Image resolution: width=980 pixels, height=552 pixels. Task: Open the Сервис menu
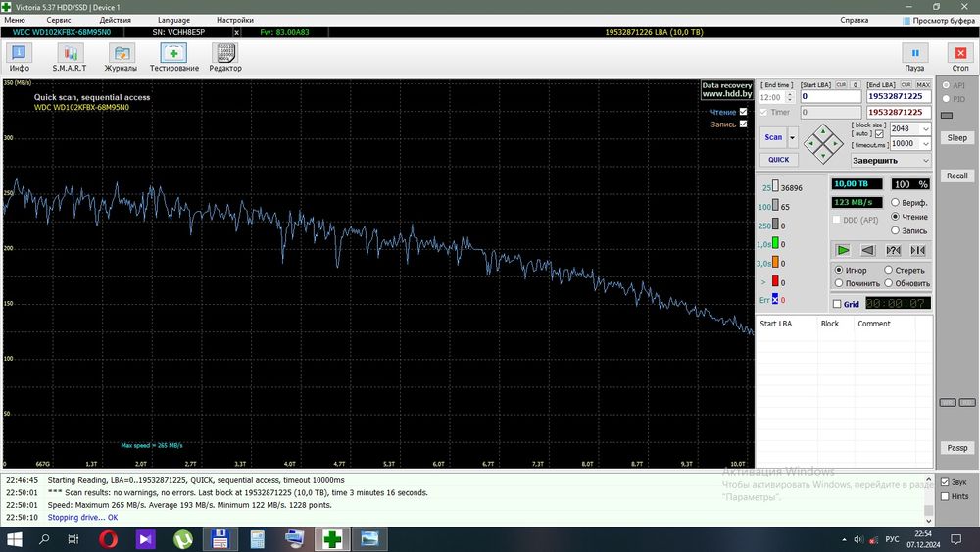[59, 20]
